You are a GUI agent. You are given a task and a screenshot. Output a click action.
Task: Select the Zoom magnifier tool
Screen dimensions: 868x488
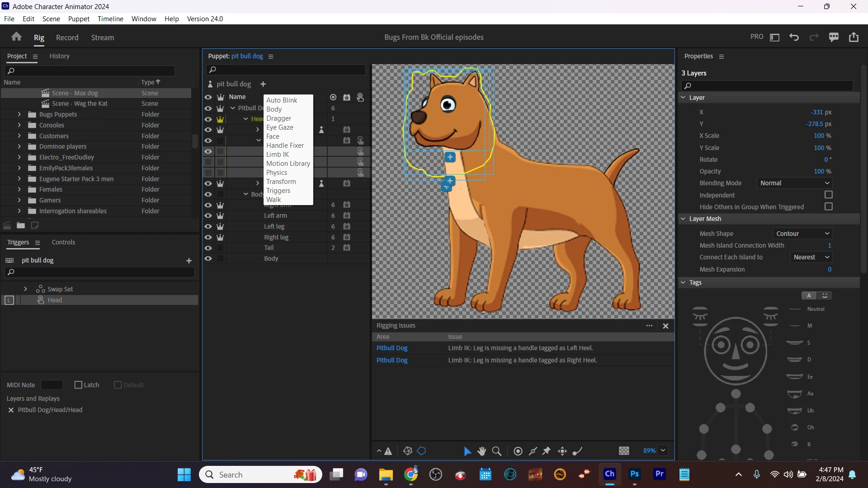point(496,451)
